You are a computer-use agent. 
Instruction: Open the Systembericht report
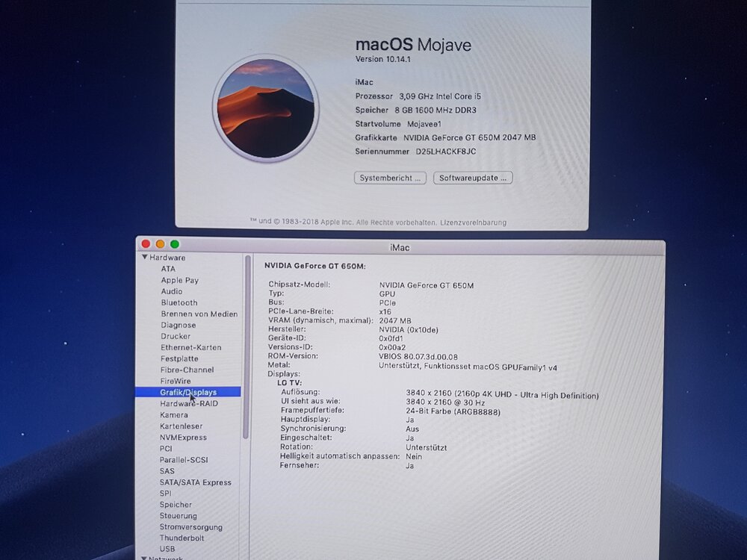point(391,178)
